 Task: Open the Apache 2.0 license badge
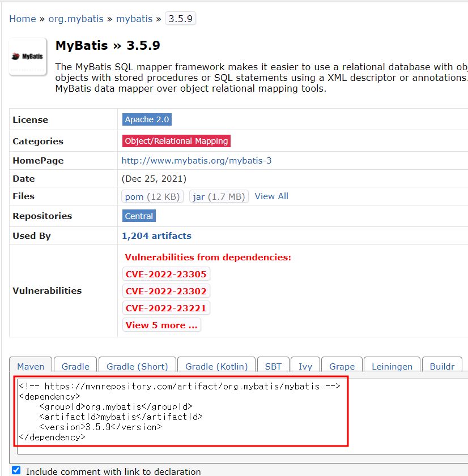tap(147, 119)
